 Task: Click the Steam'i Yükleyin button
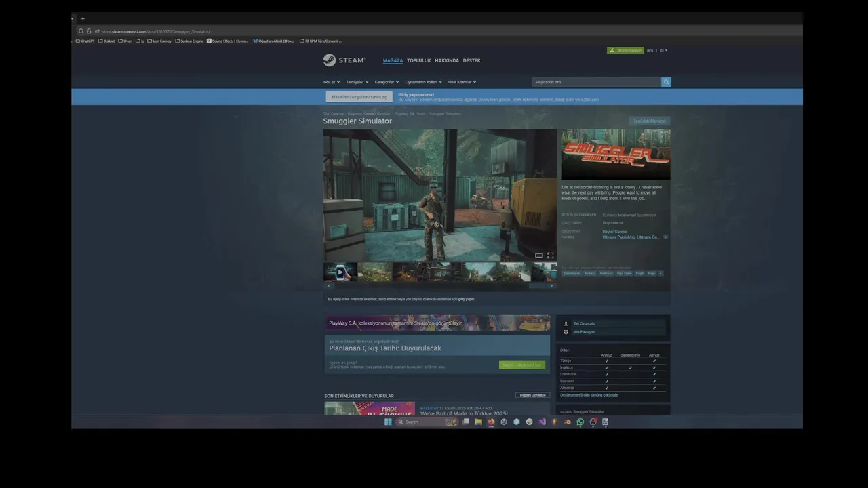click(x=625, y=50)
